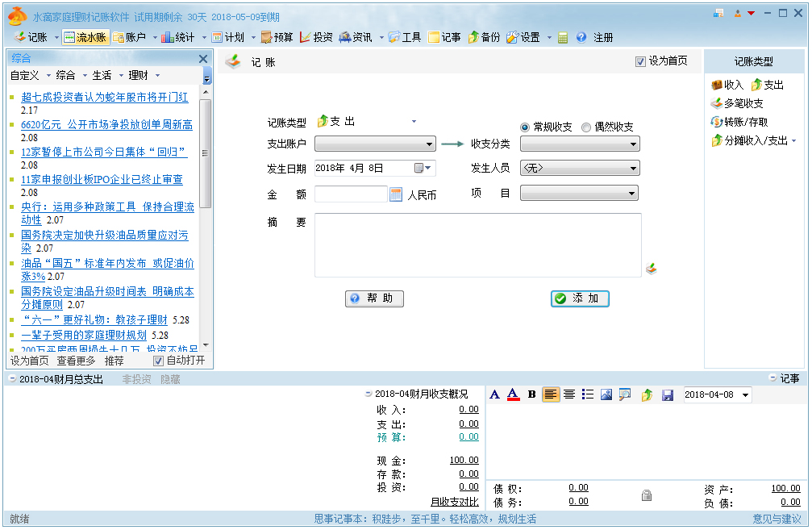Open the 预算 budget toolbar item

(x=277, y=37)
